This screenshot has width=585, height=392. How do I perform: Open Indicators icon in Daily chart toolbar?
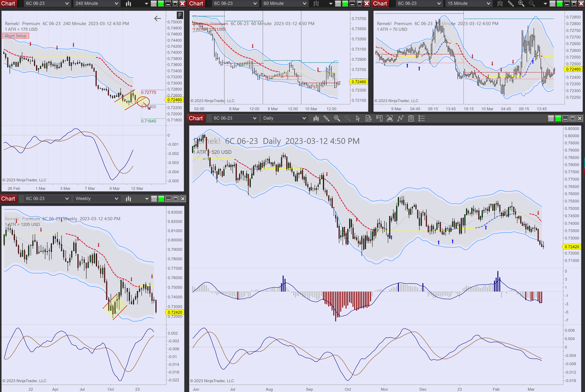point(390,118)
